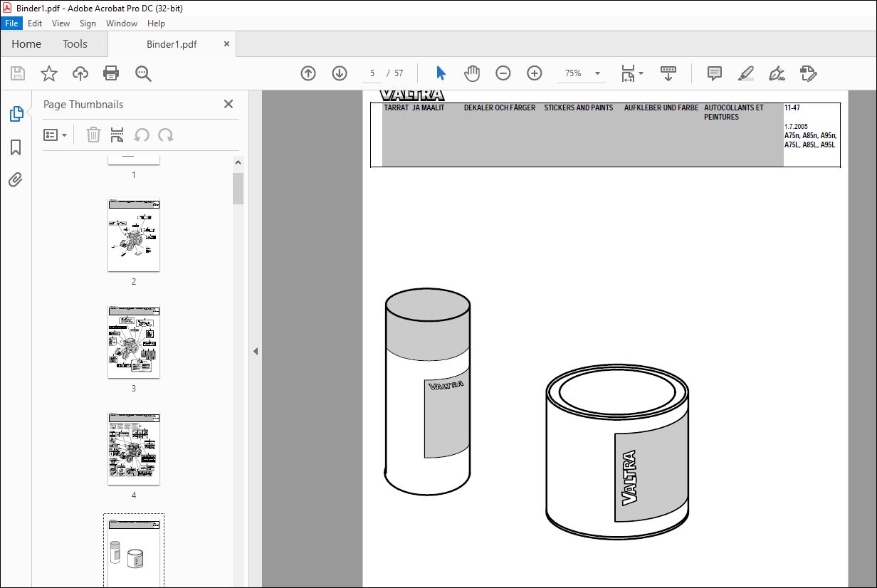Switch to the Tools tab

[x=75, y=44]
